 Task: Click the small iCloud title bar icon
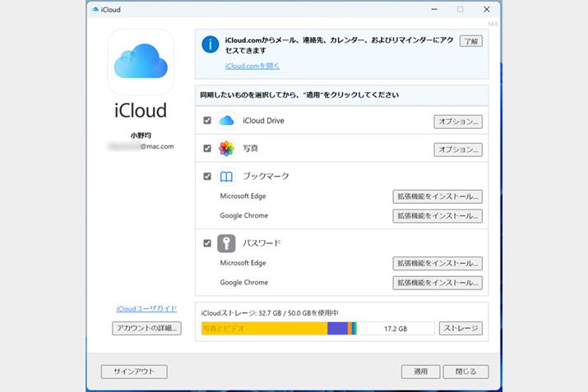click(95, 9)
